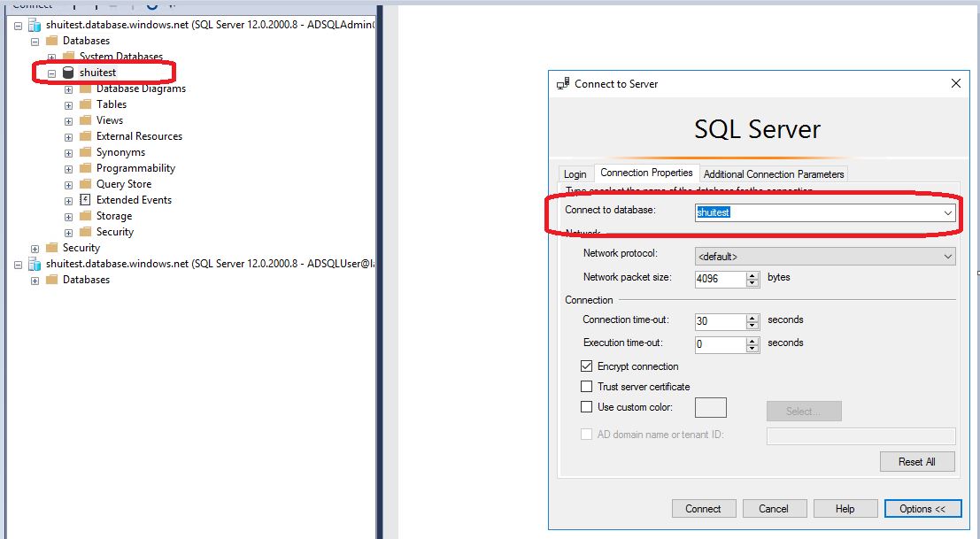Enable Trust server certificate option
The image size is (980, 539).
pyautogui.click(x=586, y=387)
